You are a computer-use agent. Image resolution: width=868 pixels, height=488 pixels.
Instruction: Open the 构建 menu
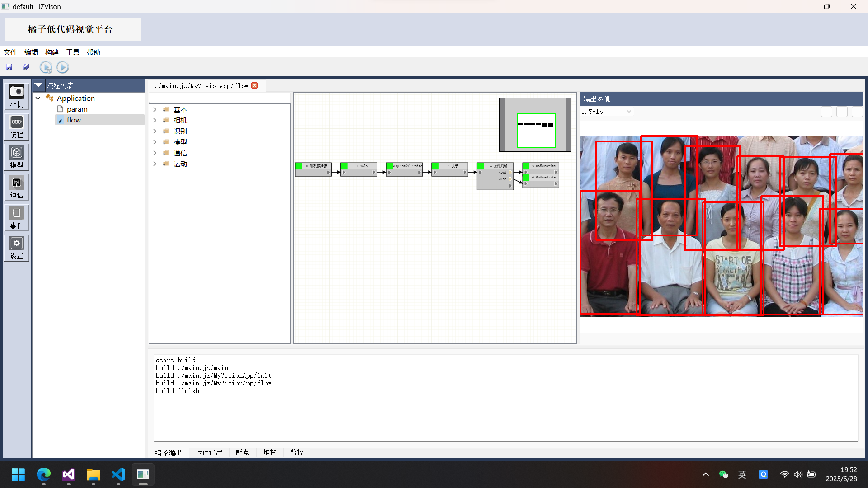tap(52, 52)
